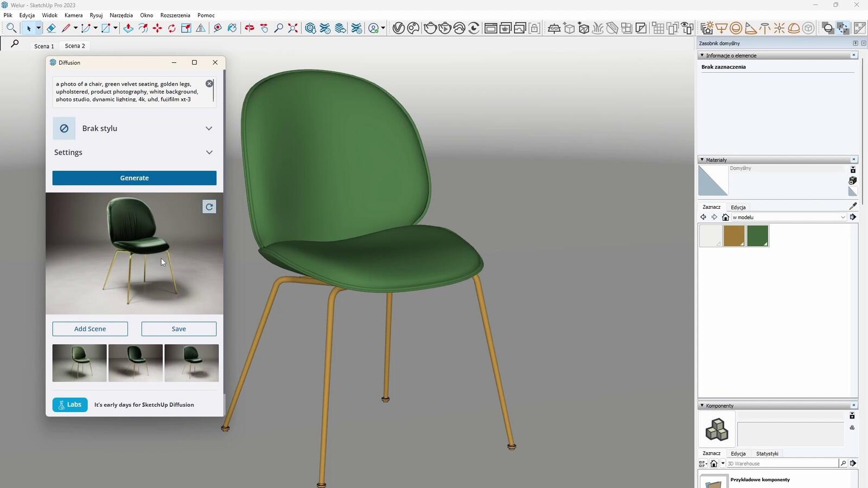The width and height of the screenshot is (868, 488).
Task: Clear the Diffusion prompt with the X icon
Action: pyautogui.click(x=209, y=84)
